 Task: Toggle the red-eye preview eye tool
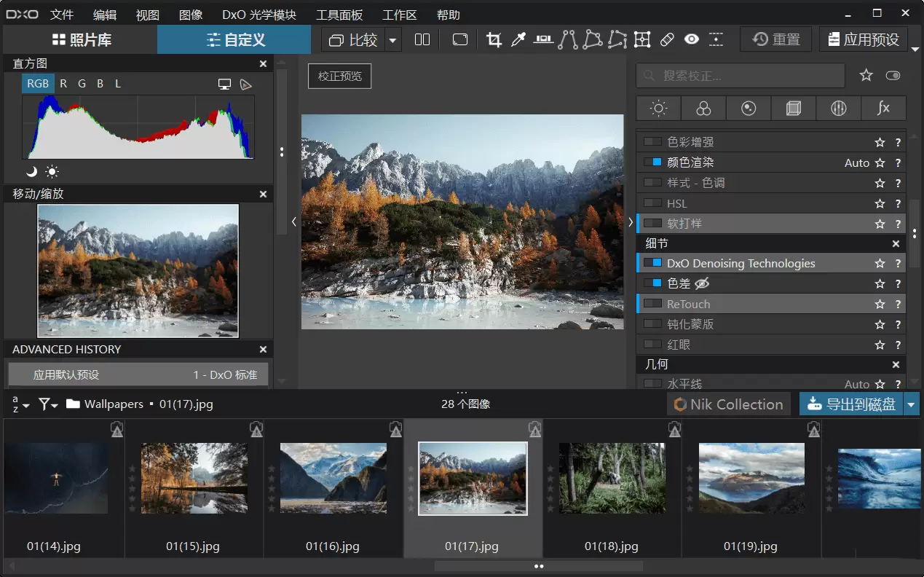point(692,40)
